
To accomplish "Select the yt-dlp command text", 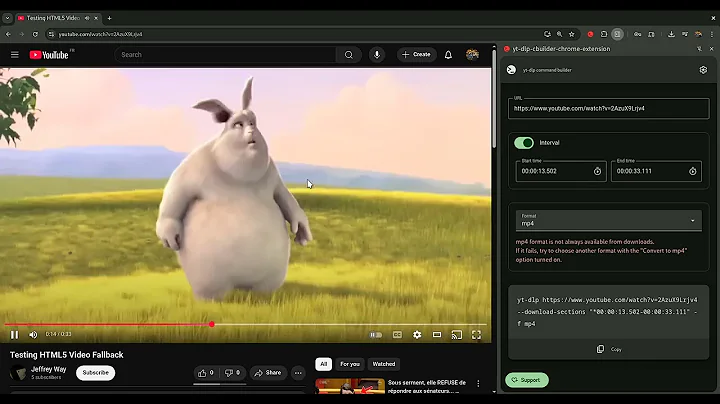I will [608, 312].
